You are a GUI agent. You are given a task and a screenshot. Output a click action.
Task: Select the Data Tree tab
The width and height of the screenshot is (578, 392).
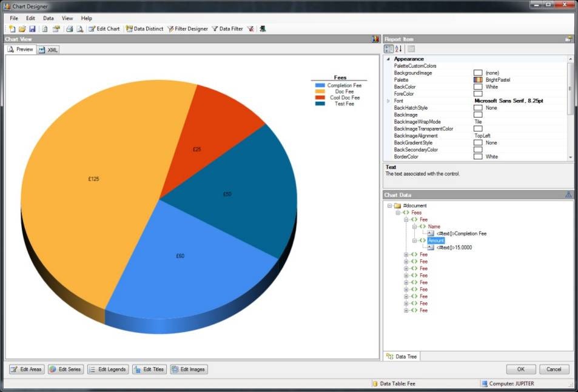(x=400, y=356)
